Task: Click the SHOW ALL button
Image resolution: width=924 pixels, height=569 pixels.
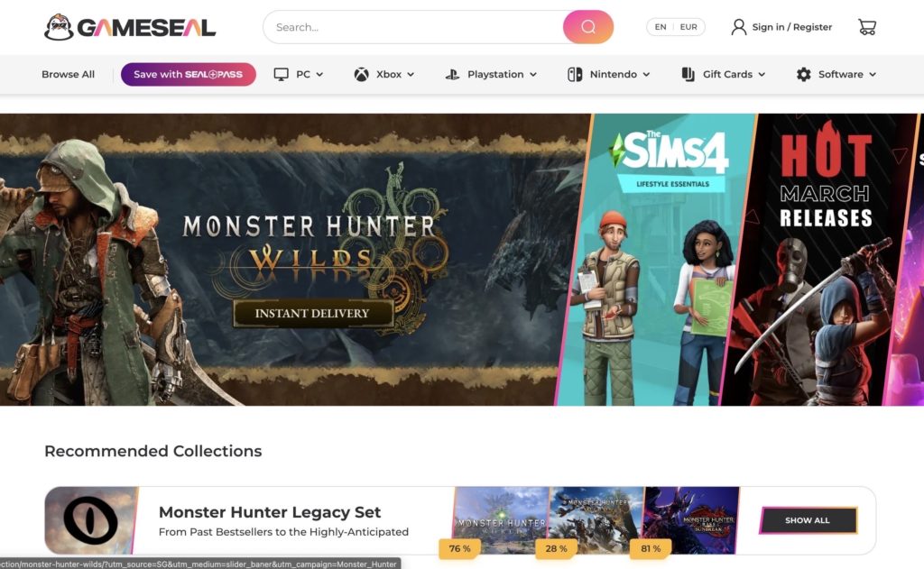Action: click(x=808, y=520)
